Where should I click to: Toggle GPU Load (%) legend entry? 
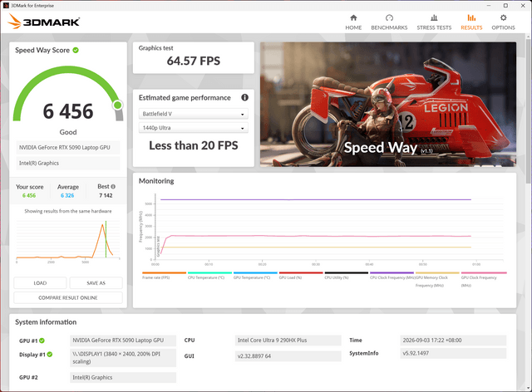tap(301, 276)
